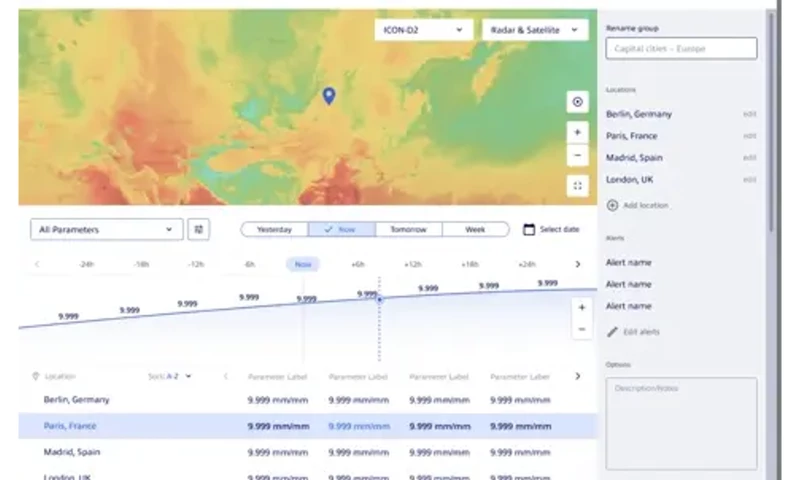Select Berlin, Germany in sidebar list
Image resolution: width=800 pixels, height=480 pixels.
coord(639,114)
